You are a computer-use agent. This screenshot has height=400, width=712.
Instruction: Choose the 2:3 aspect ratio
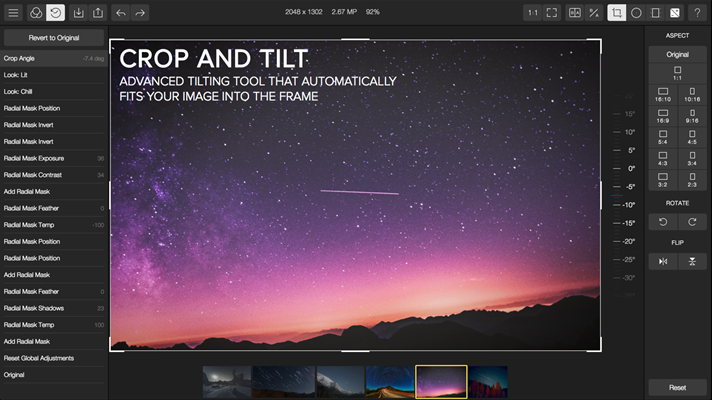692,180
